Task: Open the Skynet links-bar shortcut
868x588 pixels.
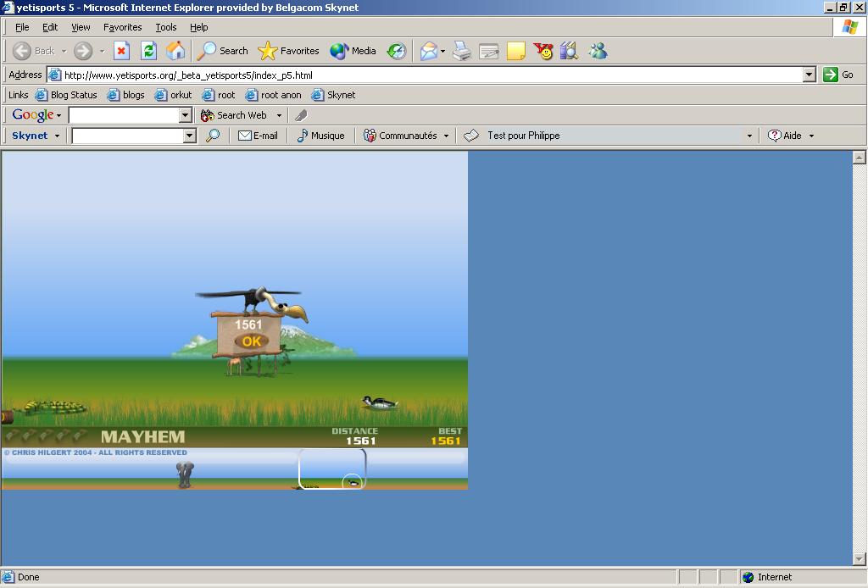Action: (333, 95)
